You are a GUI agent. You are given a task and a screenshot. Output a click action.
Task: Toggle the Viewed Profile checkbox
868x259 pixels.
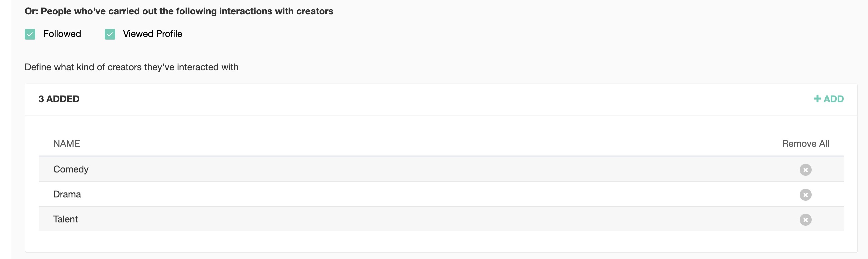pos(110,34)
